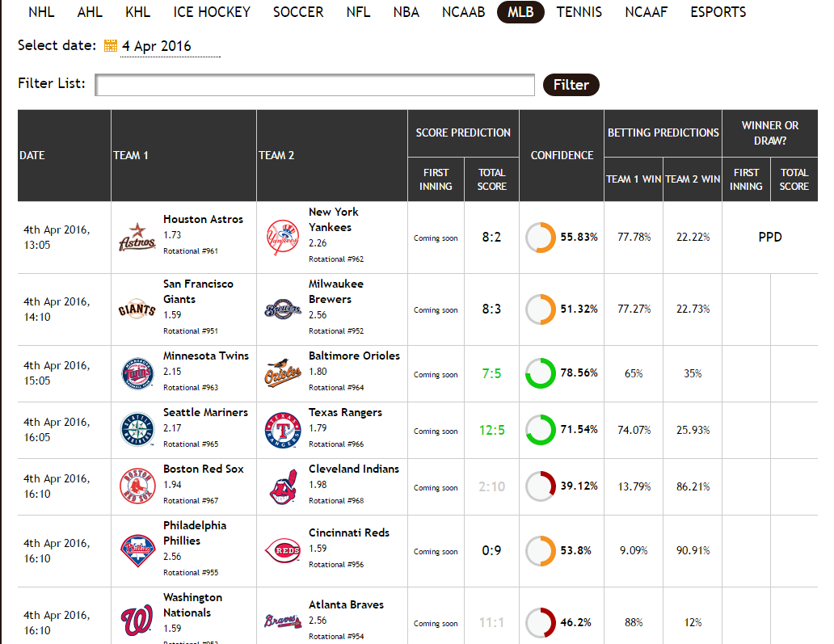Click the Minnesota Twins logo
The height and width of the screenshot is (644, 834).
click(137, 373)
